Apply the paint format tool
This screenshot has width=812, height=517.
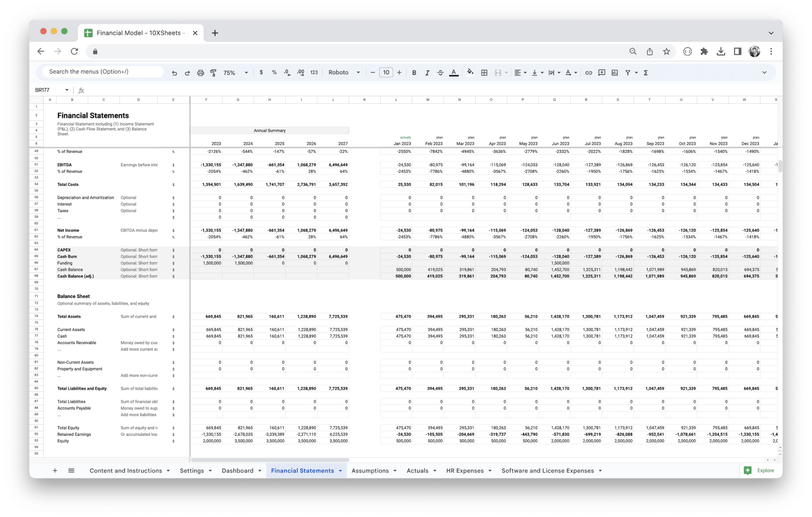pyautogui.click(x=213, y=73)
